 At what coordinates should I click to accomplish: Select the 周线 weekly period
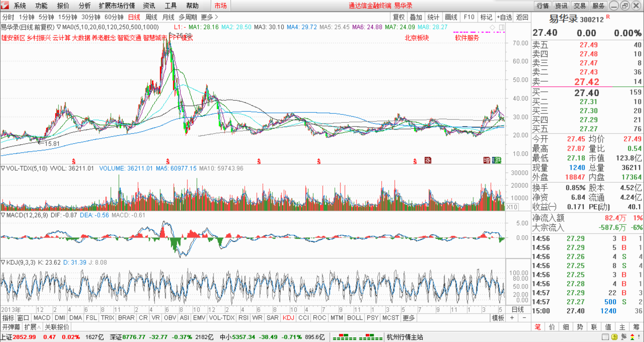151,17
